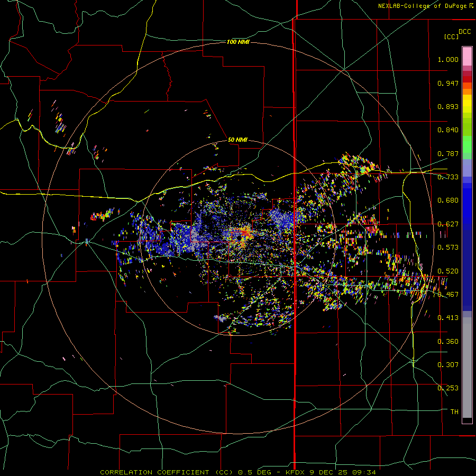The height and width of the screenshot is (476, 476).
Task: Select the 0.413 color bar value
Action: (x=448, y=318)
